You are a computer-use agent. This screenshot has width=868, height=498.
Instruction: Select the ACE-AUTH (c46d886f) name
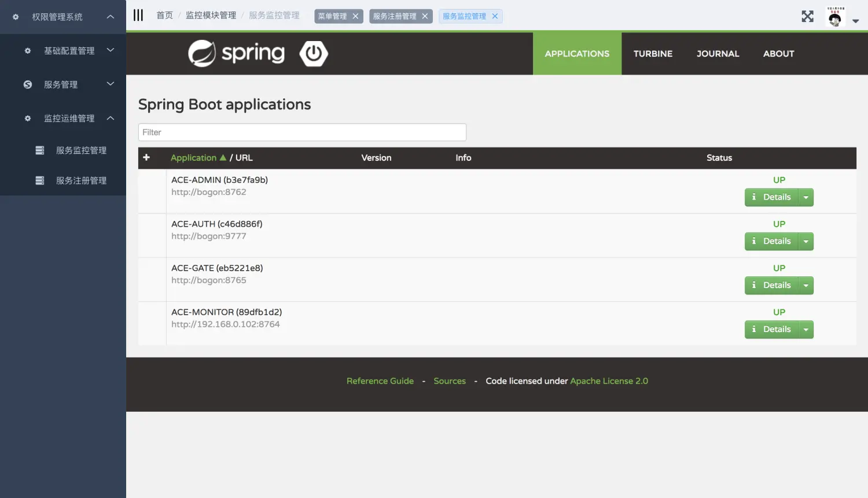(x=216, y=224)
